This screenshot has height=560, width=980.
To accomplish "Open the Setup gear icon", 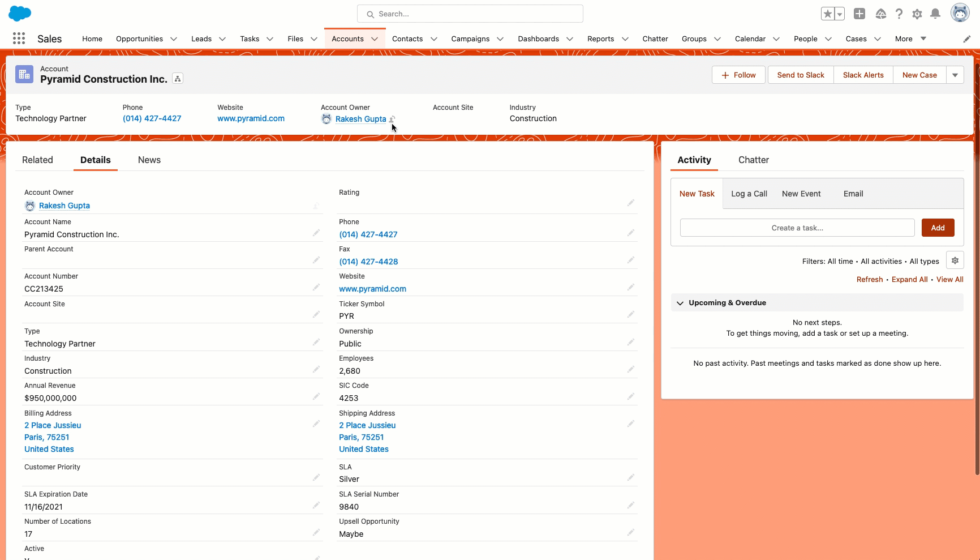I will pyautogui.click(x=917, y=14).
